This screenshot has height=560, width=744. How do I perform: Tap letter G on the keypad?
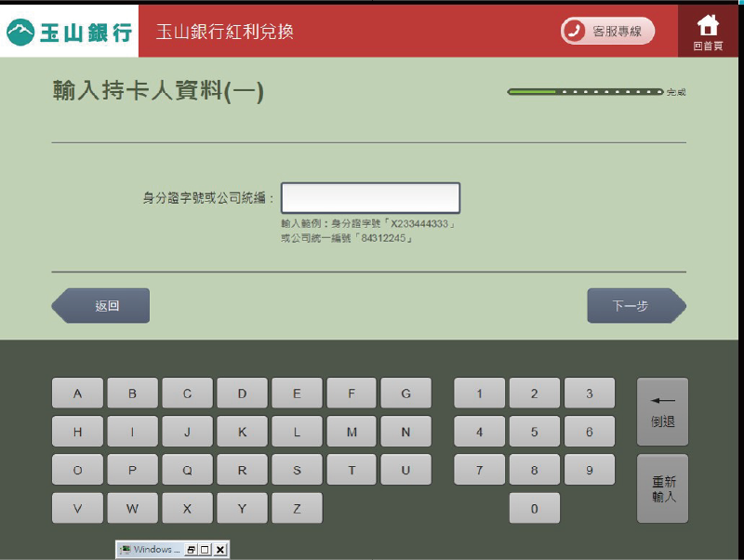(x=406, y=393)
